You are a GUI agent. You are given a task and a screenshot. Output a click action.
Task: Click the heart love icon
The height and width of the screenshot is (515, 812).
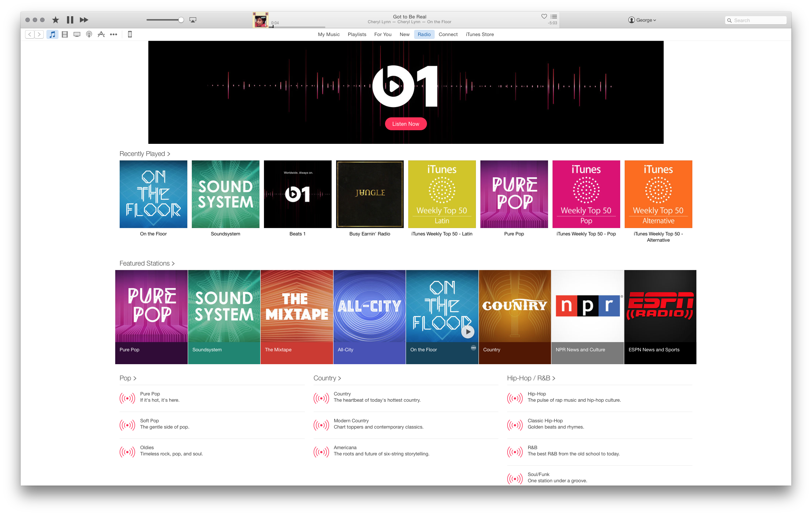tap(544, 16)
